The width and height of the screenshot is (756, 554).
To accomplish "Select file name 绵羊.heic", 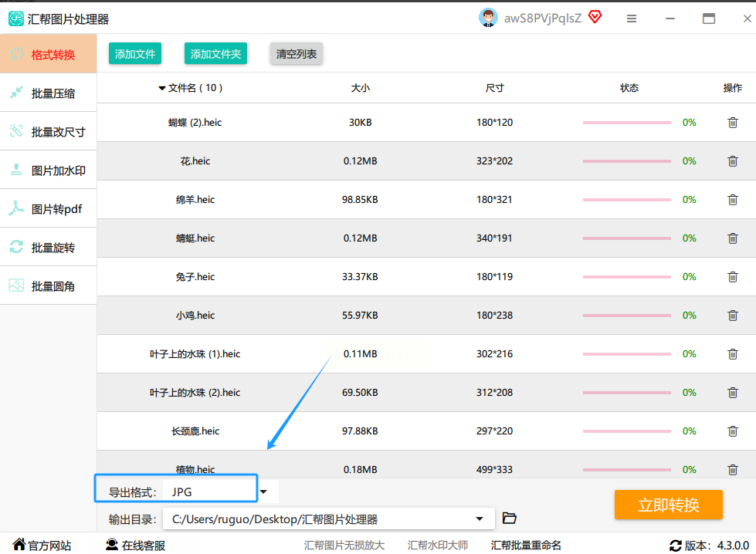I will click(x=195, y=199).
